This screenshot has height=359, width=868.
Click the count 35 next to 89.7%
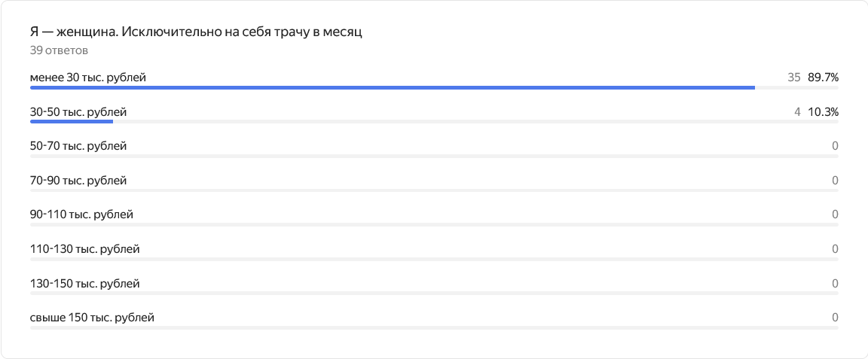[794, 78]
